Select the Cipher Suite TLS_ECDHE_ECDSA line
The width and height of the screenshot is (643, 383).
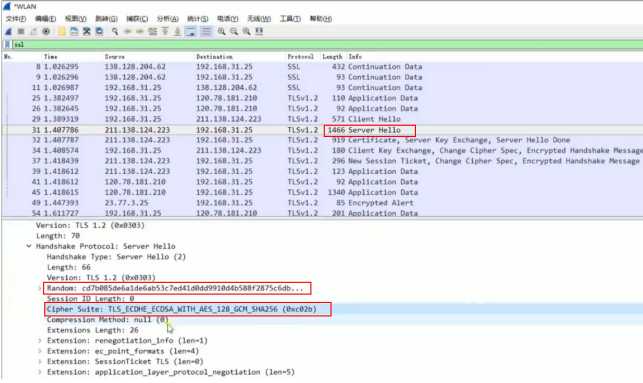182,309
